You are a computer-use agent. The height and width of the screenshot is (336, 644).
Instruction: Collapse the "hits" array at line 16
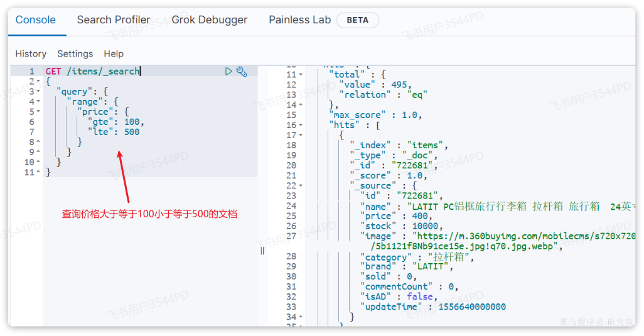pos(301,125)
